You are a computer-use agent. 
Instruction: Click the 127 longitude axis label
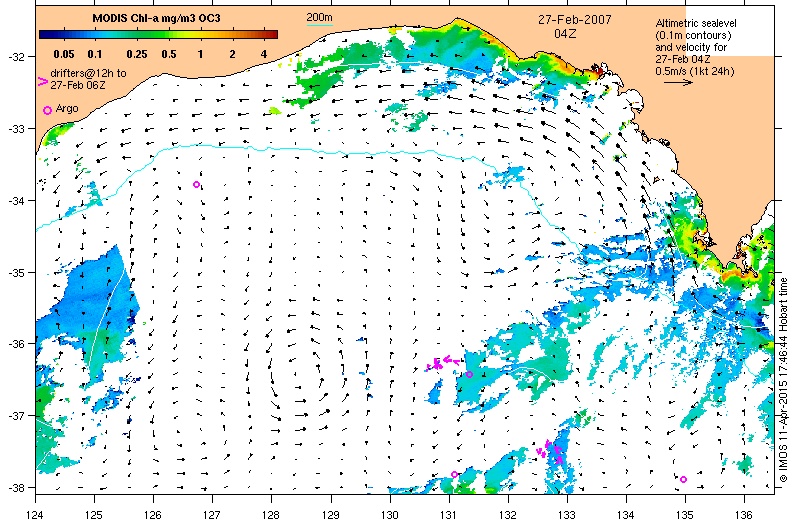click(x=213, y=514)
